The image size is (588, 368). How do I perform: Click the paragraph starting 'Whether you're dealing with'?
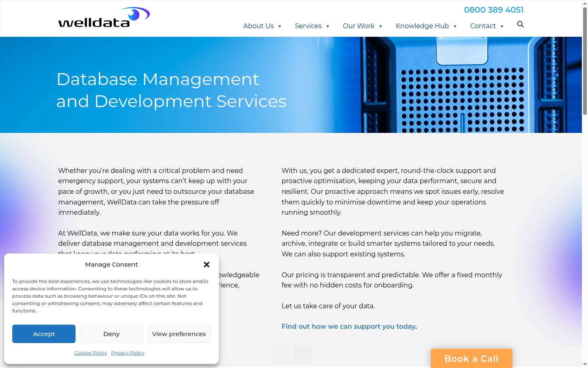(156, 191)
